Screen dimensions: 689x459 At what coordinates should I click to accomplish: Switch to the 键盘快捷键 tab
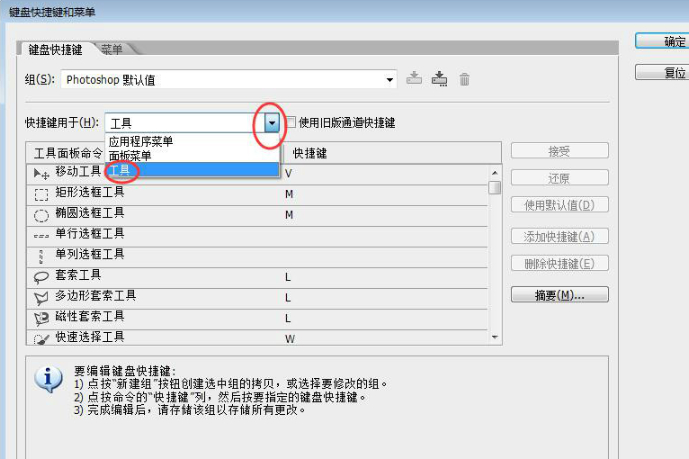pyautogui.click(x=55, y=50)
